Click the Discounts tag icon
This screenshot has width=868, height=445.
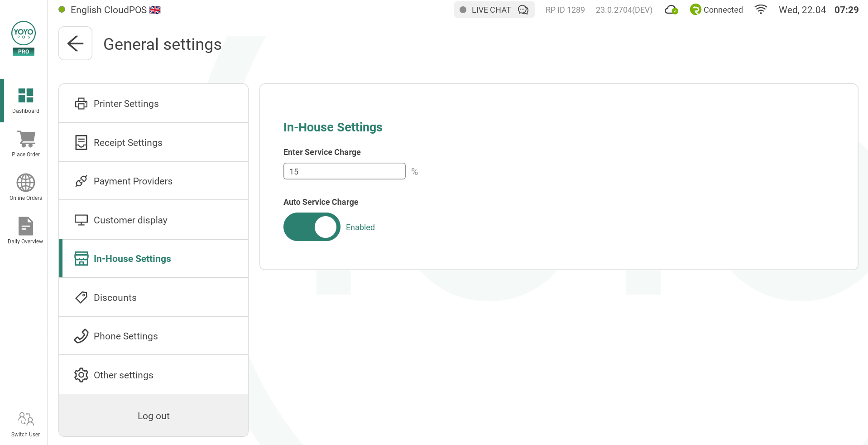(81, 297)
